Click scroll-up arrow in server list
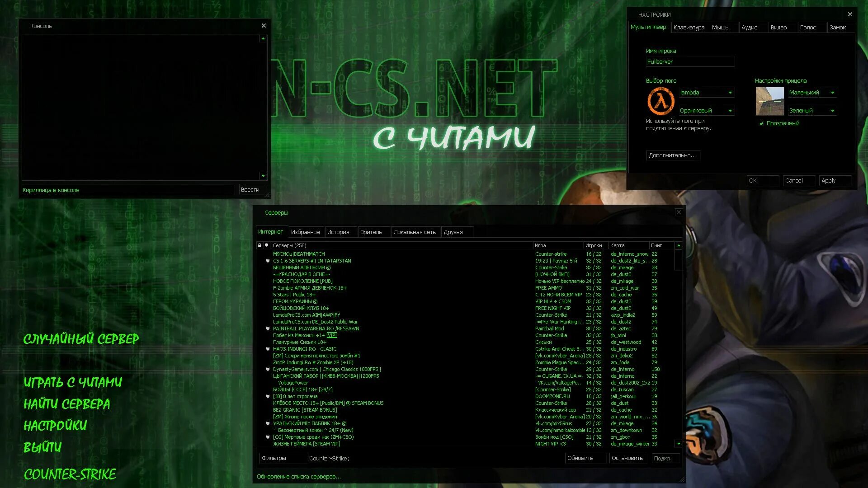 coord(679,245)
